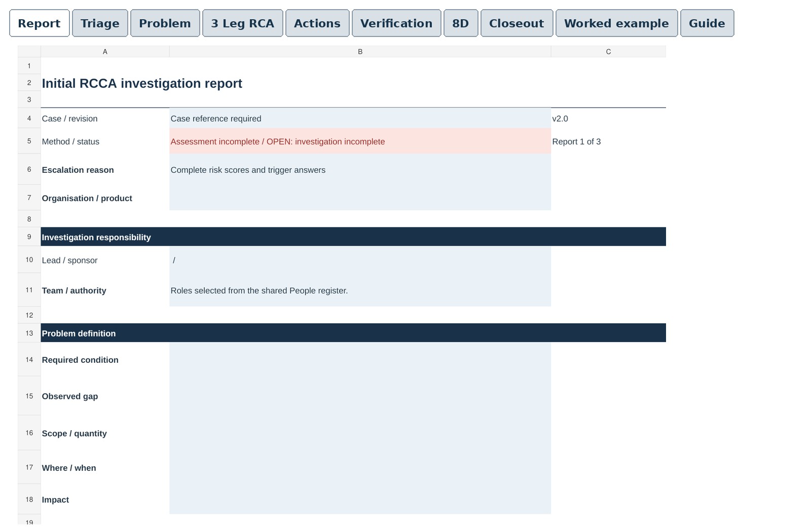Click the empty Organisation / product value cell
The height and width of the screenshot is (532, 811).
point(360,198)
